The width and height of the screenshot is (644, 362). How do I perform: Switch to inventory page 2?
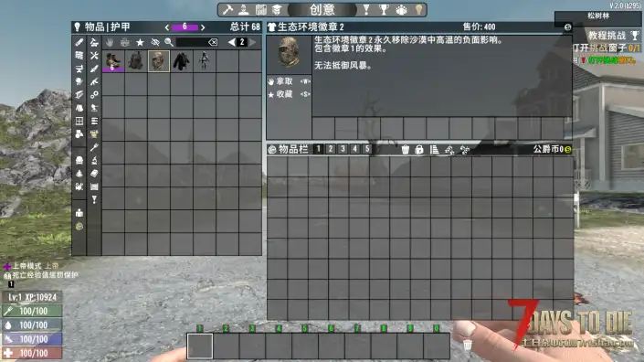click(x=330, y=149)
